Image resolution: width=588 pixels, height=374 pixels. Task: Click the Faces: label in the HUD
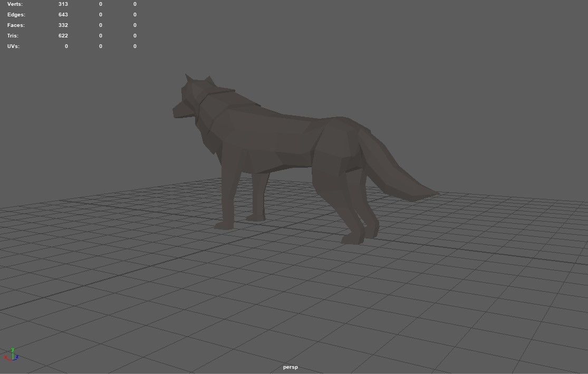click(x=16, y=25)
